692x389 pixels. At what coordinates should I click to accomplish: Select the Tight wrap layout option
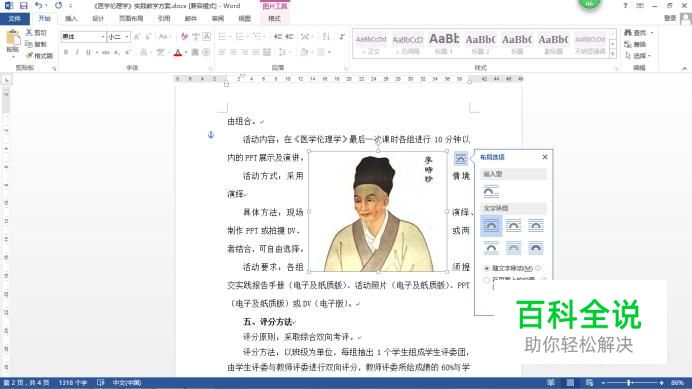(x=513, y=226)
